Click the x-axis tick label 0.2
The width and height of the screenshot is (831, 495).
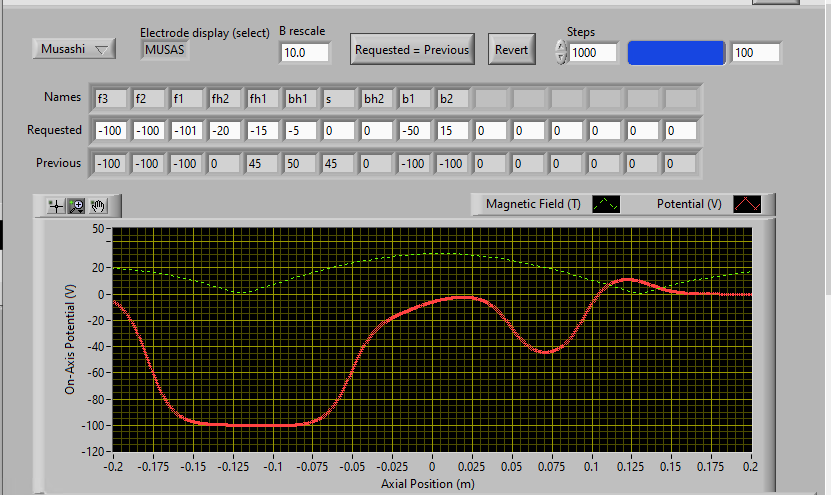coord(750,467)
